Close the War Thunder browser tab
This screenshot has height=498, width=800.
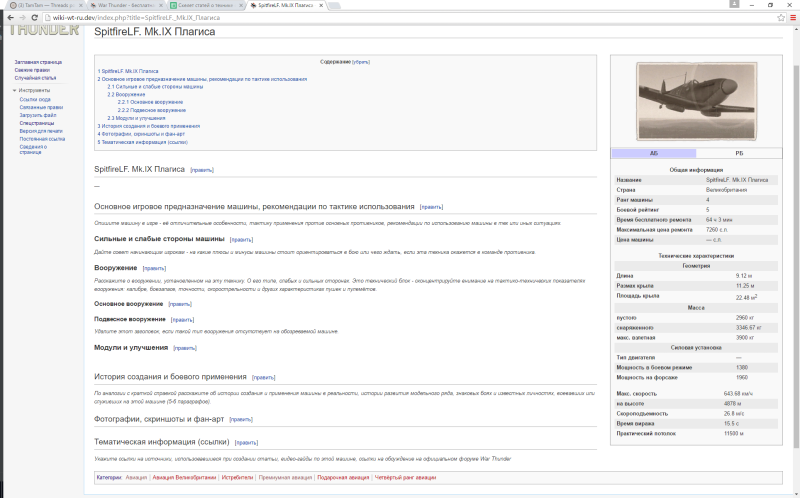(161, 5)
